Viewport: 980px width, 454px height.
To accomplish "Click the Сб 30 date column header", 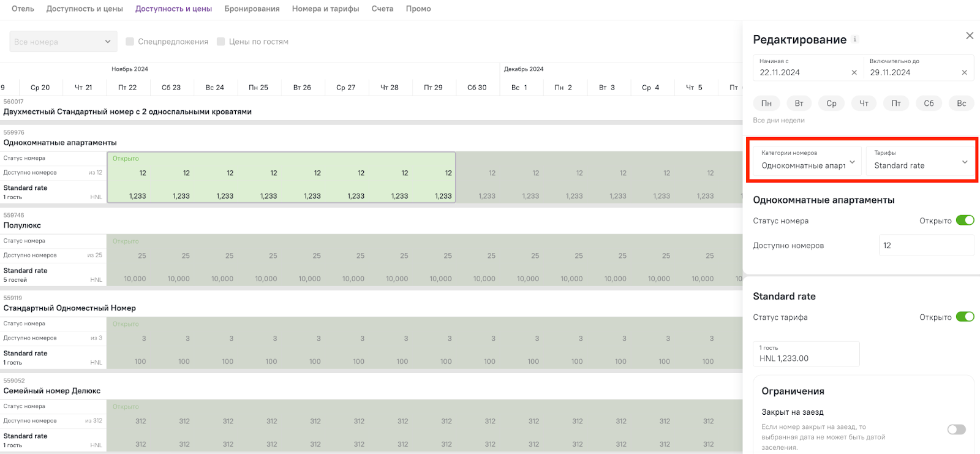I will point(477,88).
